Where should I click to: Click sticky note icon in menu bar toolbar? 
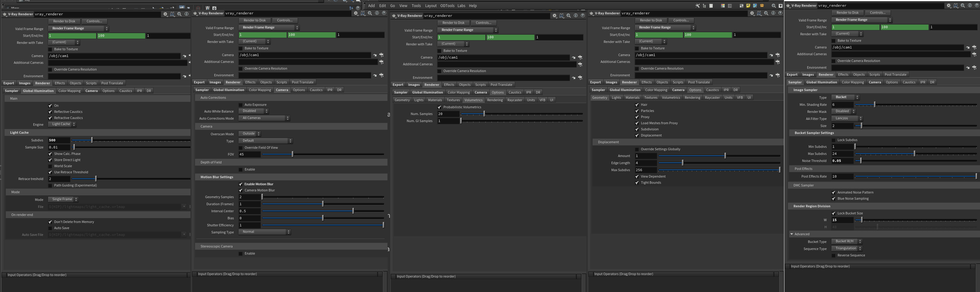pyautogui.click(x=748, y=6)
